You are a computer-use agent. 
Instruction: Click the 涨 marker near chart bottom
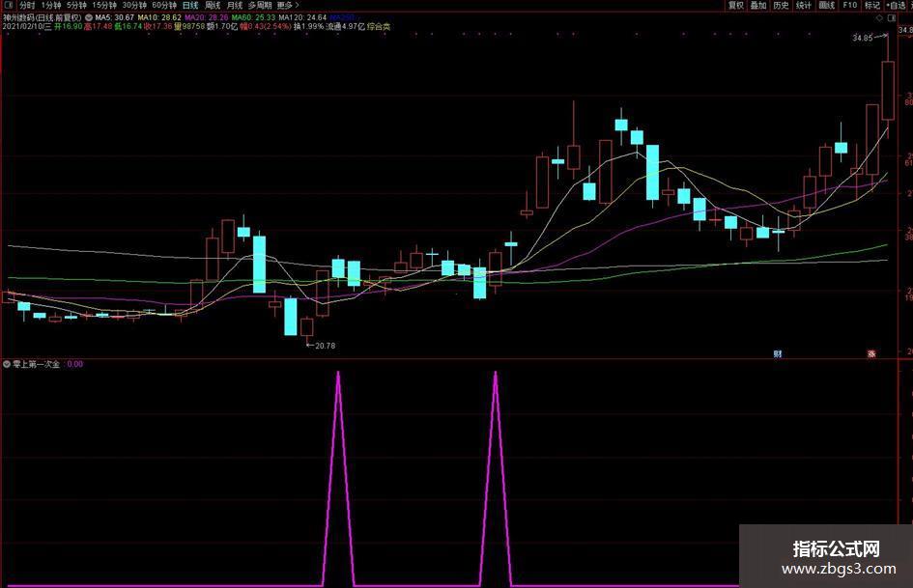coord(871,353)
